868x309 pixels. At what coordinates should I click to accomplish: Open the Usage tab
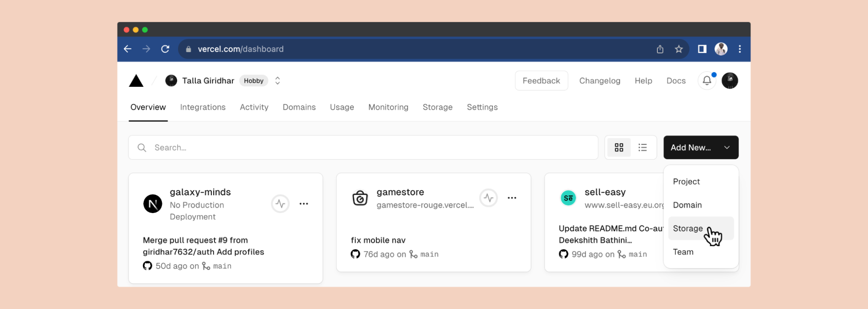[342, 107]
